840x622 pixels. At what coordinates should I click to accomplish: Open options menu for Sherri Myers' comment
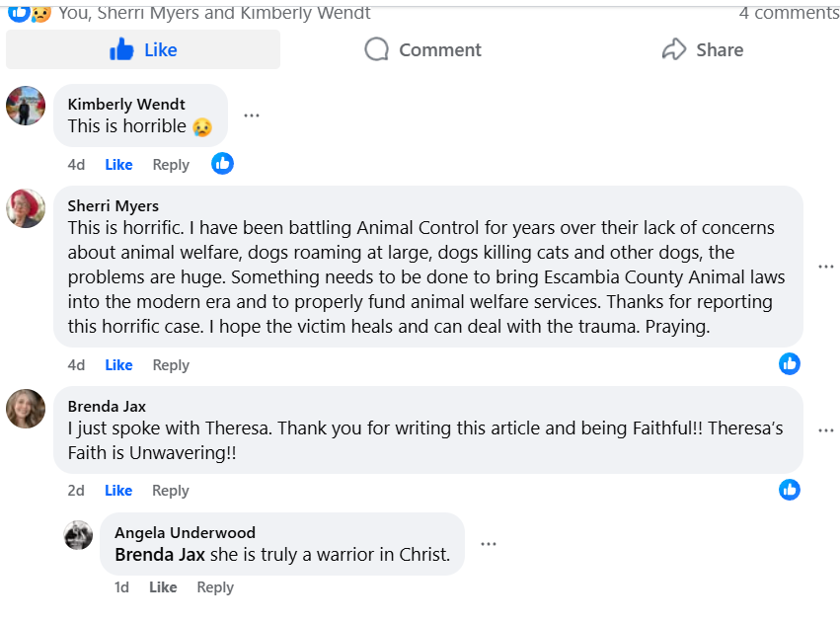(x=826, y=267)
